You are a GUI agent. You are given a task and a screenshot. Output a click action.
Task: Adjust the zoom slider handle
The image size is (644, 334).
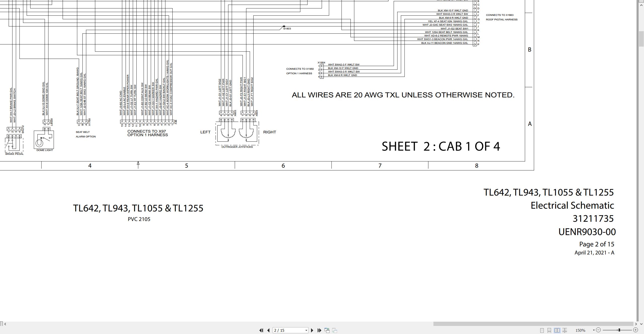619,330
